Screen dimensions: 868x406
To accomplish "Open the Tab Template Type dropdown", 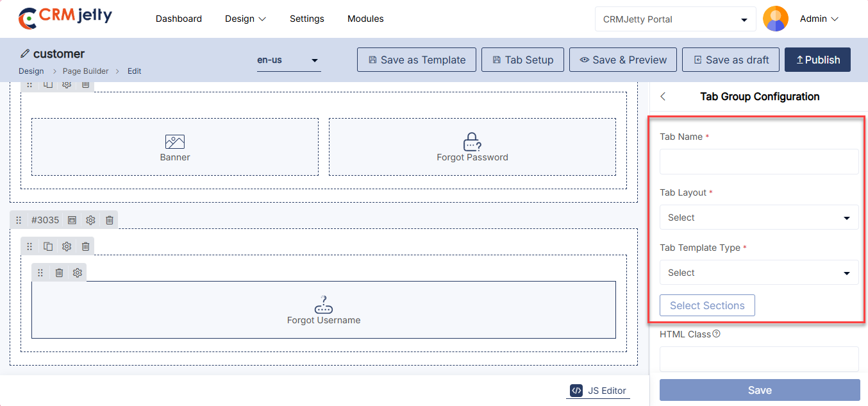I will [759, 273].
